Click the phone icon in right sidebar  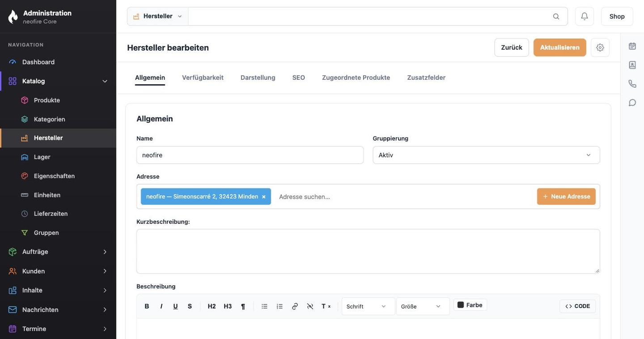632,84
